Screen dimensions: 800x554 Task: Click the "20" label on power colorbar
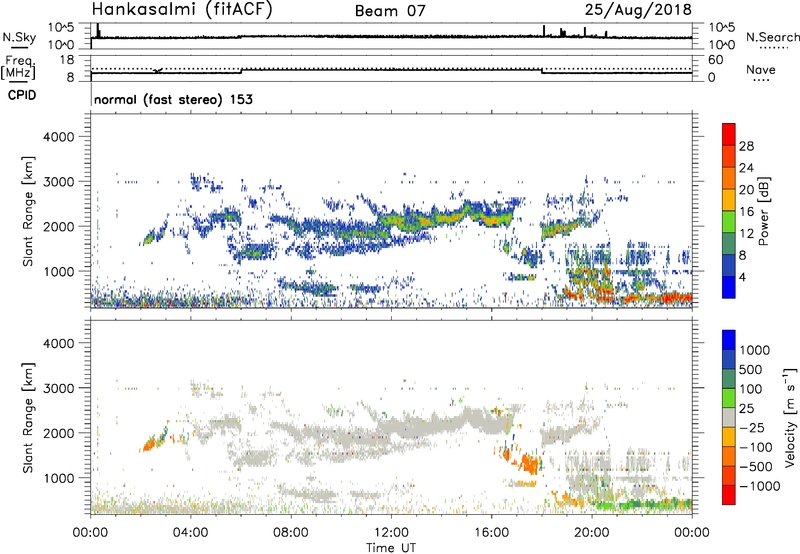click(746, 190)
